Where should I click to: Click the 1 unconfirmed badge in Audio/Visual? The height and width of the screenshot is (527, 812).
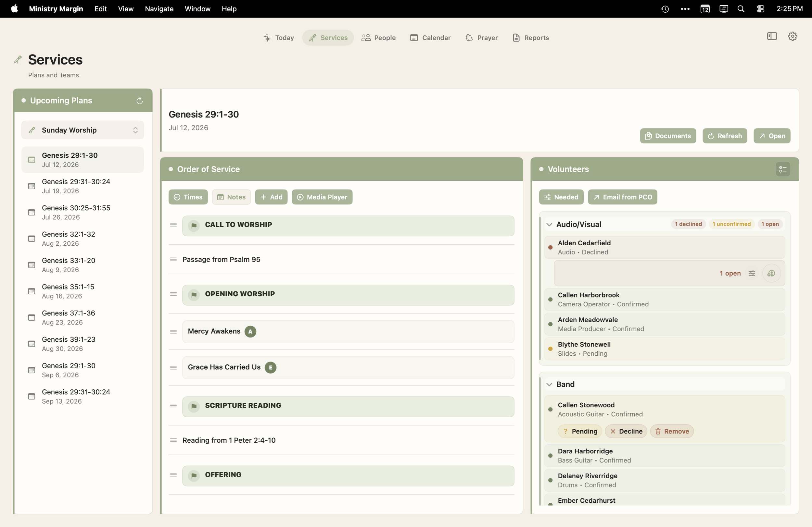point(731,224)
